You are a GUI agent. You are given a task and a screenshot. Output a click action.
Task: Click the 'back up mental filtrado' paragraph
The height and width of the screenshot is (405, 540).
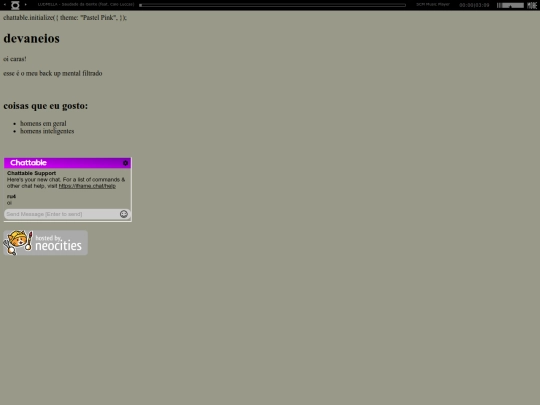click(53, 73)
